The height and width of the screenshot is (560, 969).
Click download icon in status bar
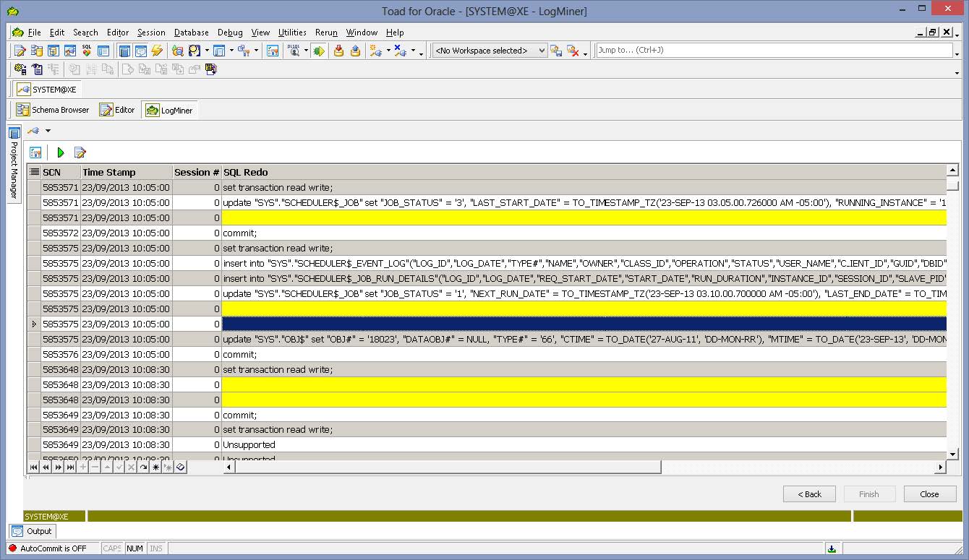tap(832, 548)
